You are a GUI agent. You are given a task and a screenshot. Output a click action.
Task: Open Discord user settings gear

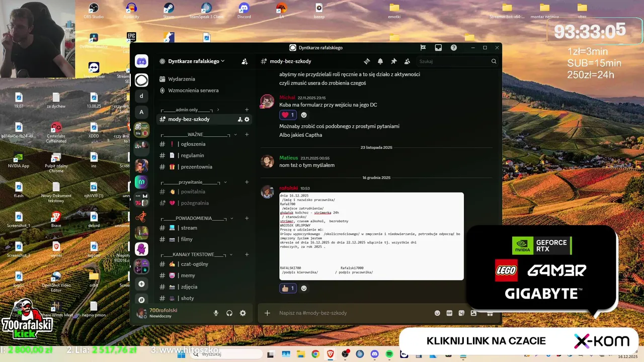[243, 313]
